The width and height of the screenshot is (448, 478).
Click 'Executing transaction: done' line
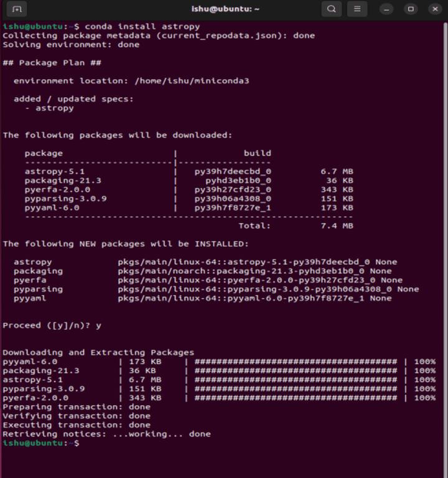click(77, 425)
